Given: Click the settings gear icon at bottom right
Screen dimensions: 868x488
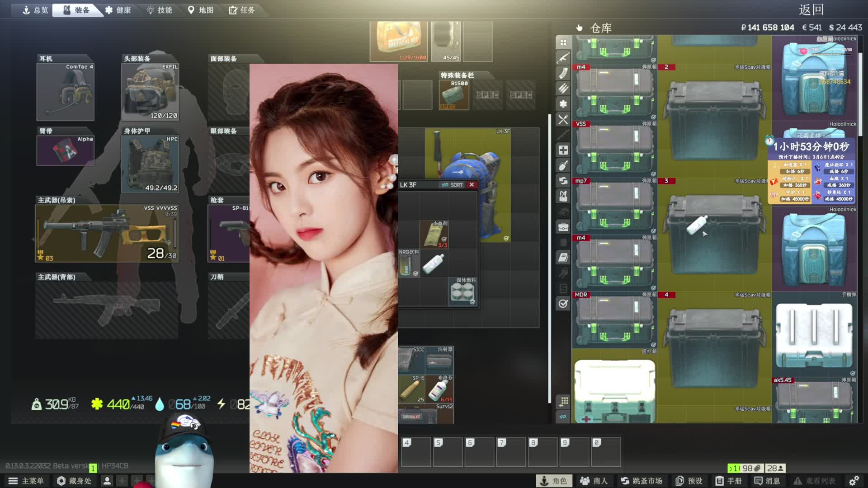Looking at the screenshot, I should click(854, 481).
